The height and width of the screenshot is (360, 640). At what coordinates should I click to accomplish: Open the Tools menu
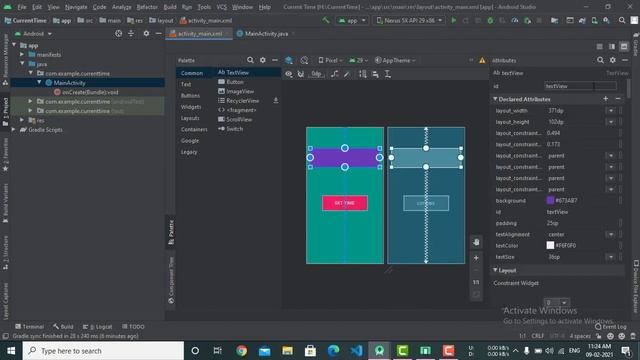pos(204,7)
